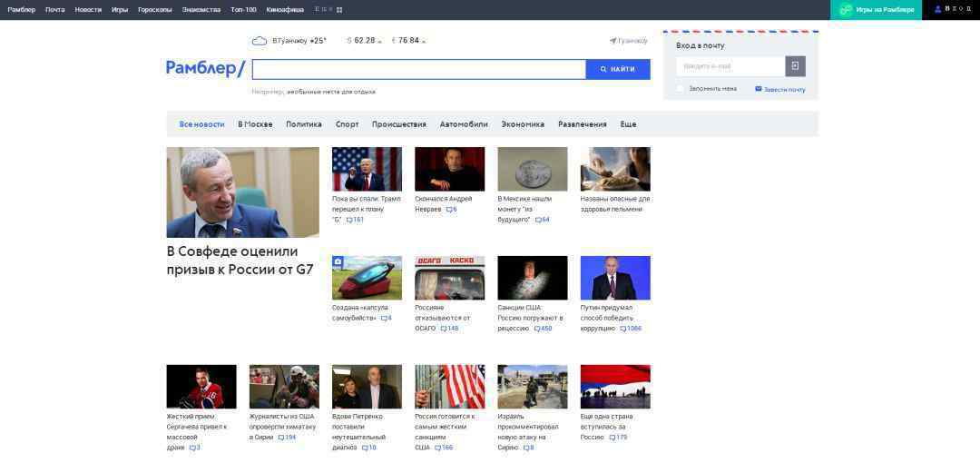This screenshot has height=463, width=980.
Task: Open the Trump news thumbnail
Action: (367, 169)
